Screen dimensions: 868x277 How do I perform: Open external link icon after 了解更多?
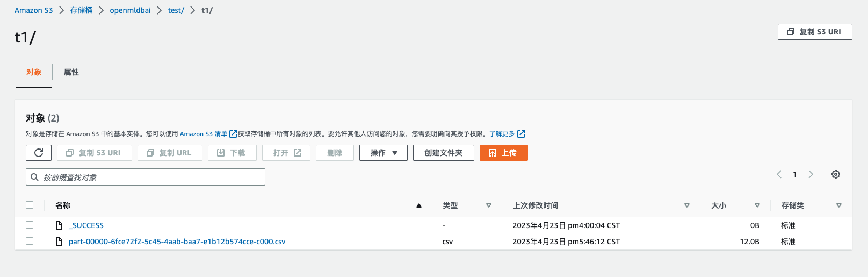(x=521, y=134)
